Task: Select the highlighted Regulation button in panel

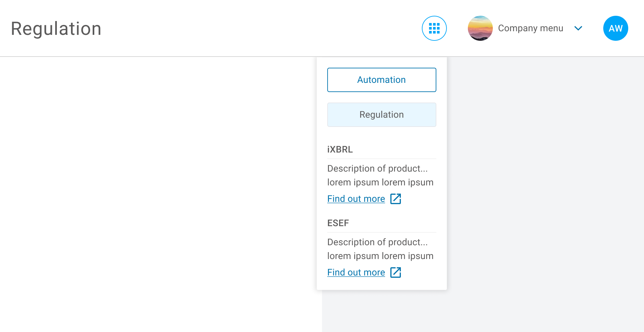Action: click(x=381, y=115)
